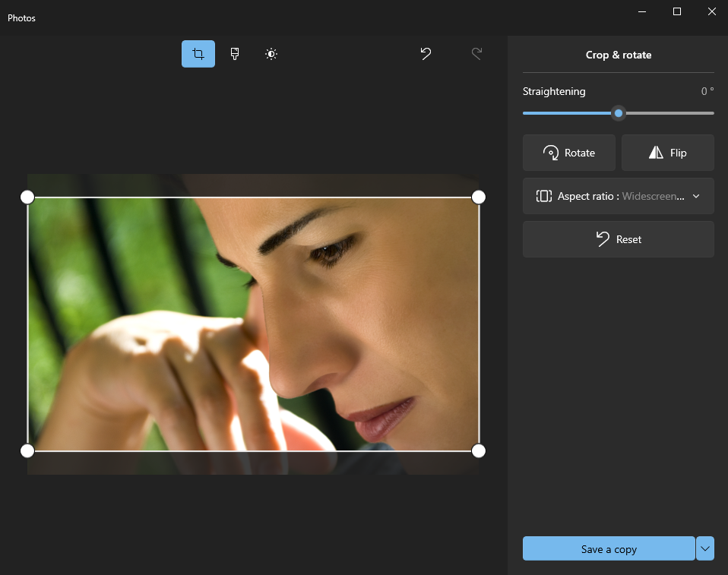The width and height of the screenshot is (728, 575).
Task: Click the Redo arrow icon
Action: click(476, 54)
